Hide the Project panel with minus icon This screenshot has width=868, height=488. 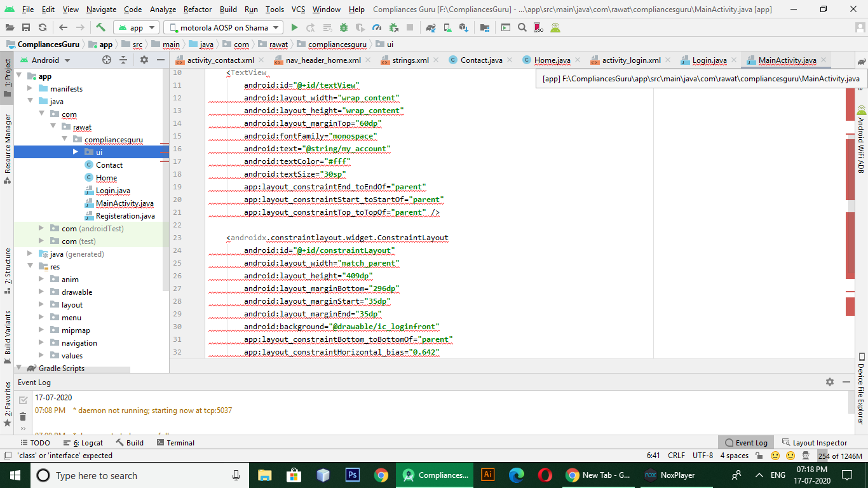161,60
